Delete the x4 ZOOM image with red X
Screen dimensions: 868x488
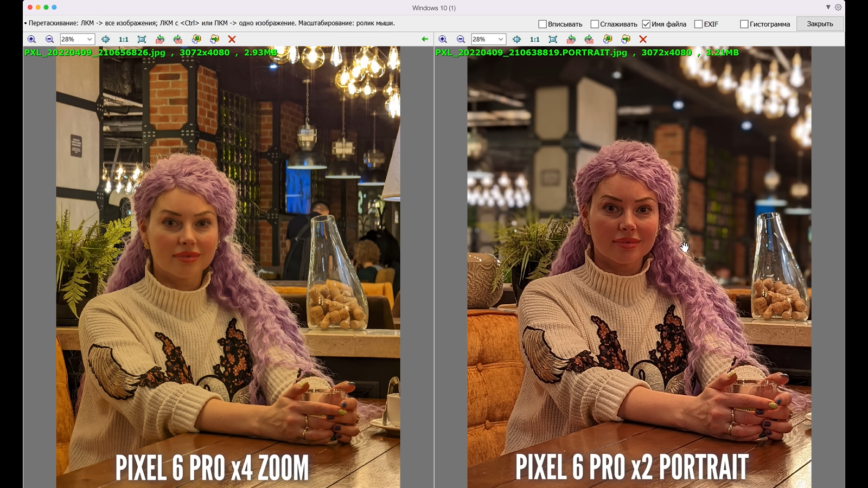232,39
